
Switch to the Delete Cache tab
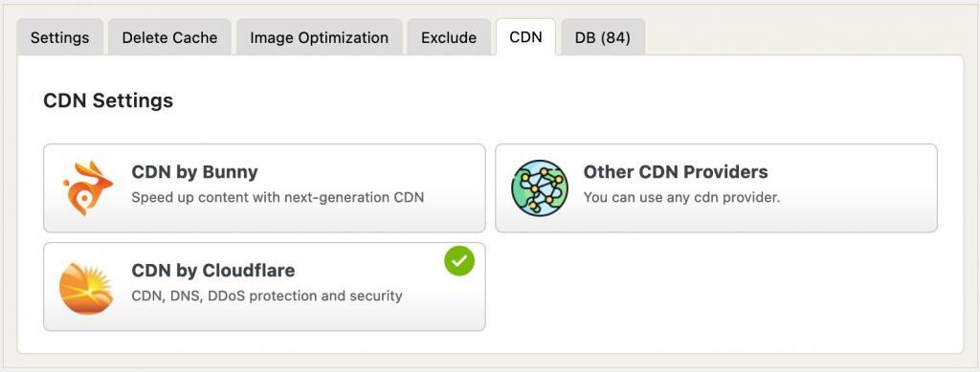170,37
